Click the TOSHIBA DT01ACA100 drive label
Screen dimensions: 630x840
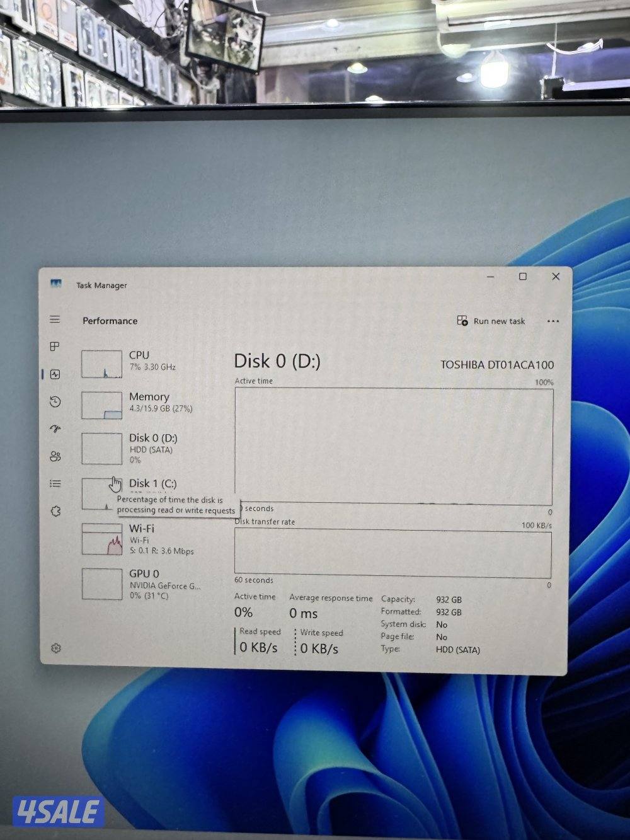click(x=498, y=364)
